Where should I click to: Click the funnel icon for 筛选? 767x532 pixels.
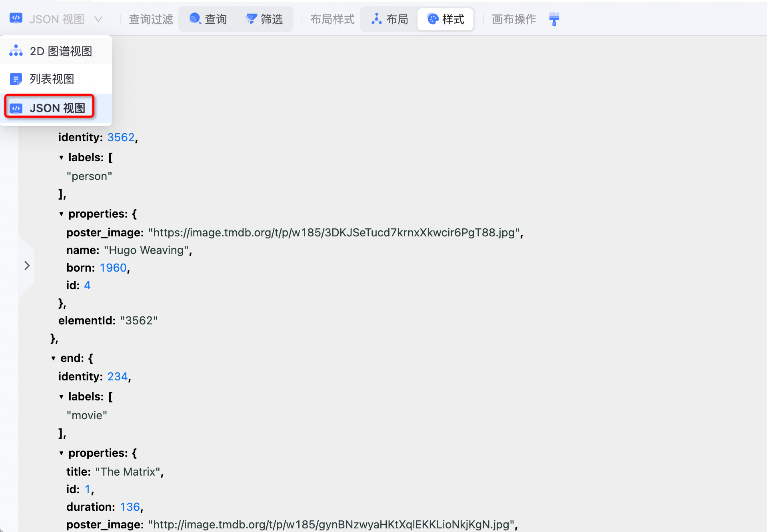point(251,18)
